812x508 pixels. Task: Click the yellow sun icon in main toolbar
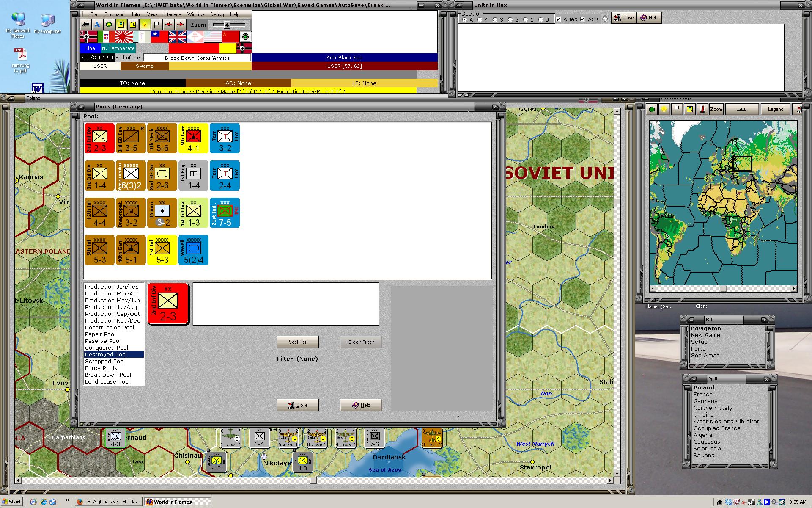145,25
